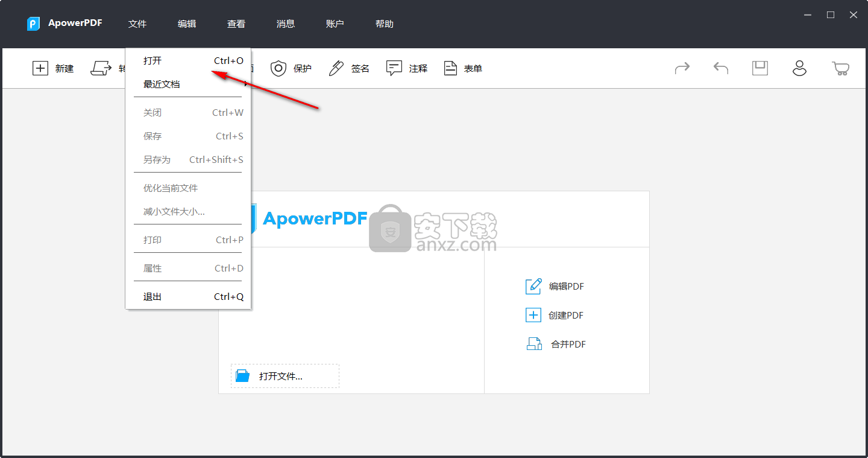This screenshot has height=458, width=868.
Task: Maximize the ApowerPDF window
Action: coord(831,15)
